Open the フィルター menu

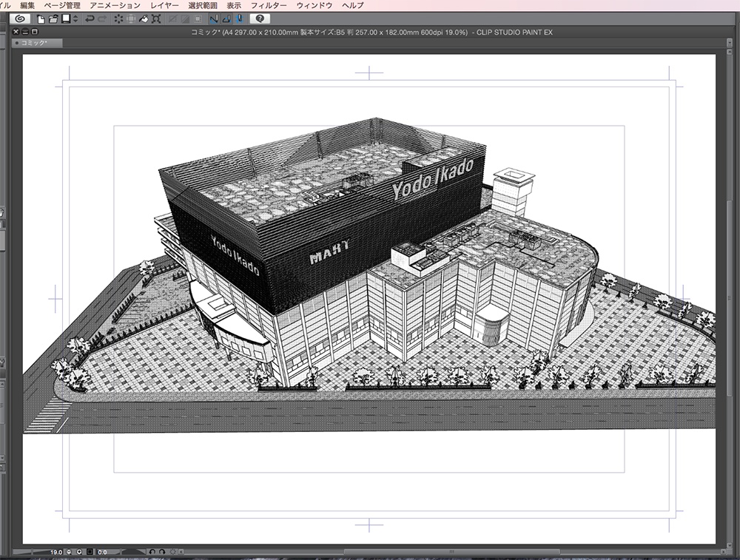click(269, 5)
